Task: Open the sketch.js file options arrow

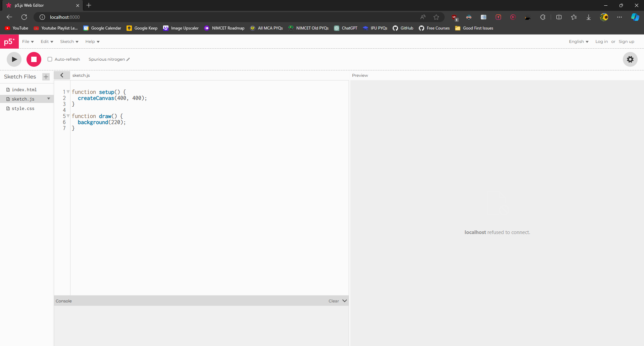Action: point(49,99)
